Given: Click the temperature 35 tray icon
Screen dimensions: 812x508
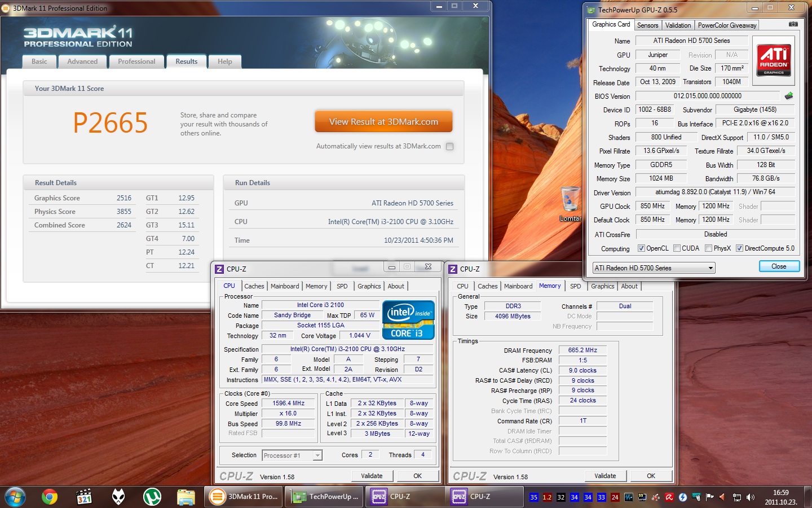Looking at the screenshot, I should [x=533, y=497].
